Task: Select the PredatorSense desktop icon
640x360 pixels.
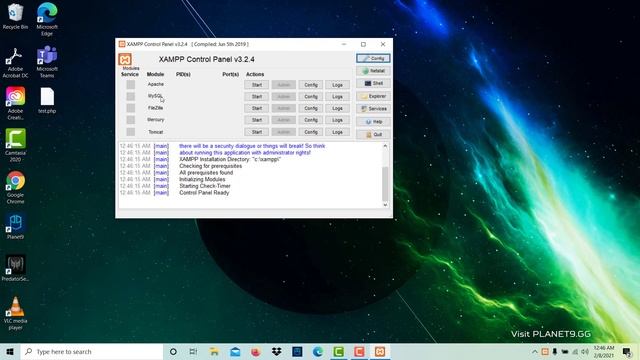Action: 16,268
